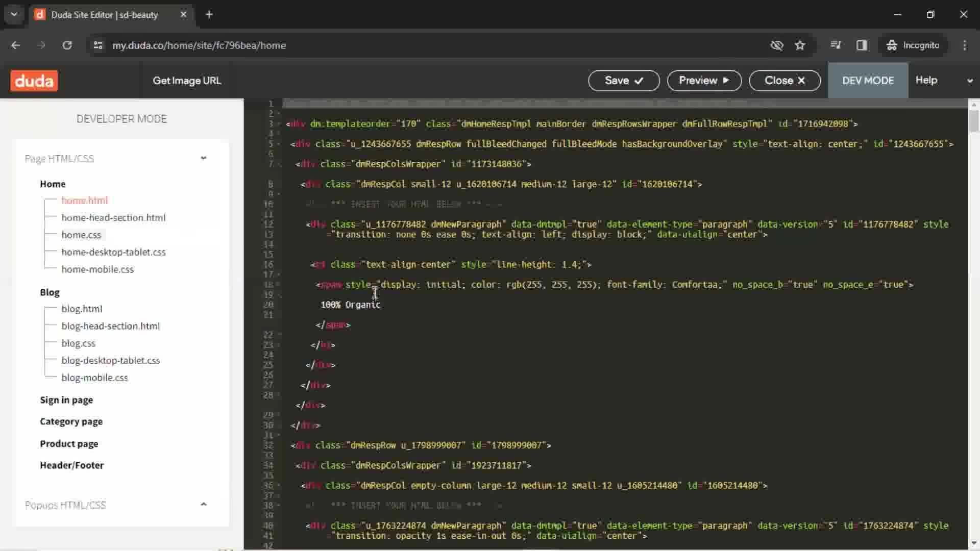This screenshot has height=551, width=980.
Task: Open the Chrome three-dot menu
Action: 964,45
